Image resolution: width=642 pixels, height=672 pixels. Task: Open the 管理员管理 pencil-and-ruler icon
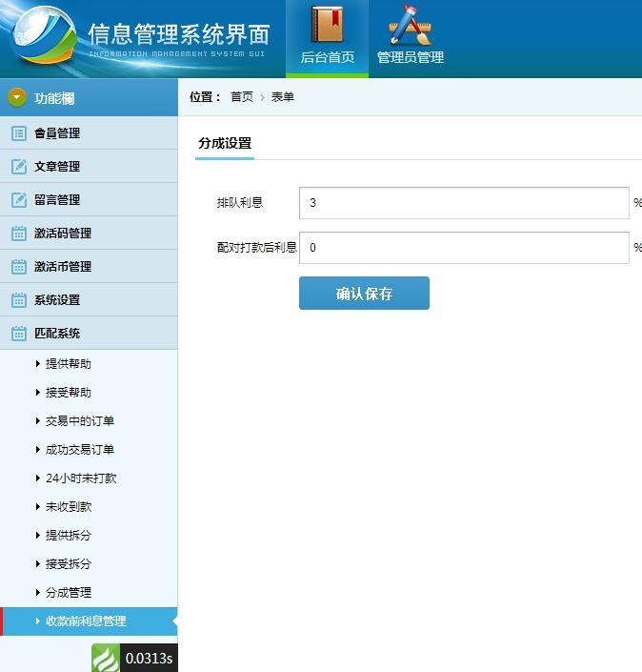411,25
